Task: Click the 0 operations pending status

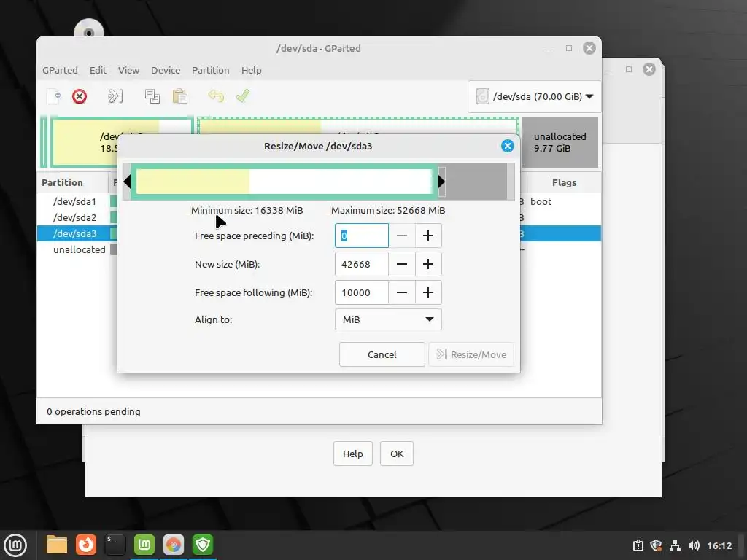Action: 93,411
